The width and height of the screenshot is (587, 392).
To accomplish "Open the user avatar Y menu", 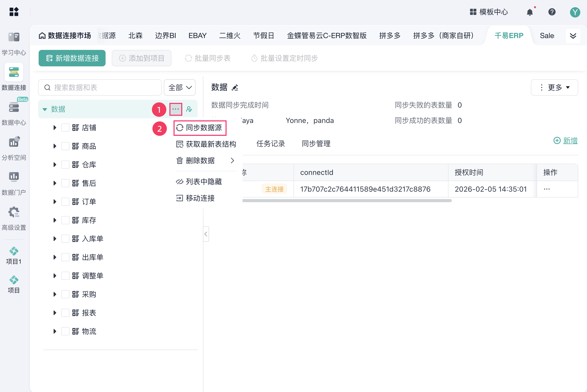I will tap(575, 12).
